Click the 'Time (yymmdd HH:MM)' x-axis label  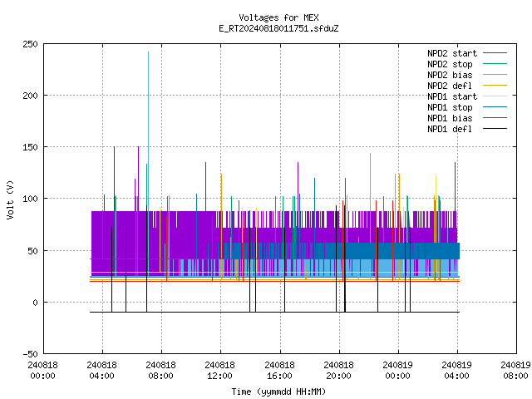(278, 392)
